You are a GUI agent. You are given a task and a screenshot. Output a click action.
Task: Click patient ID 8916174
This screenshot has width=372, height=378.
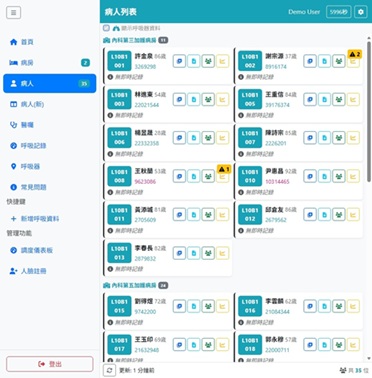276,67
